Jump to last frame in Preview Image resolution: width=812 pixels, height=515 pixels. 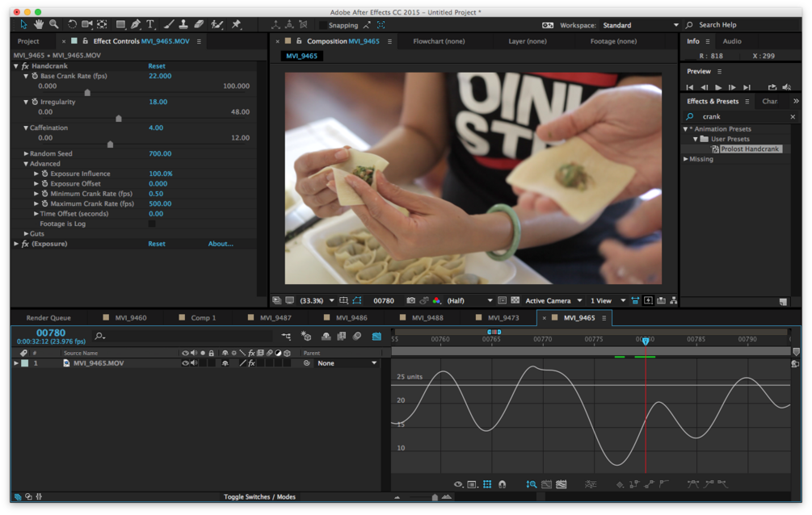click(747, 87)
